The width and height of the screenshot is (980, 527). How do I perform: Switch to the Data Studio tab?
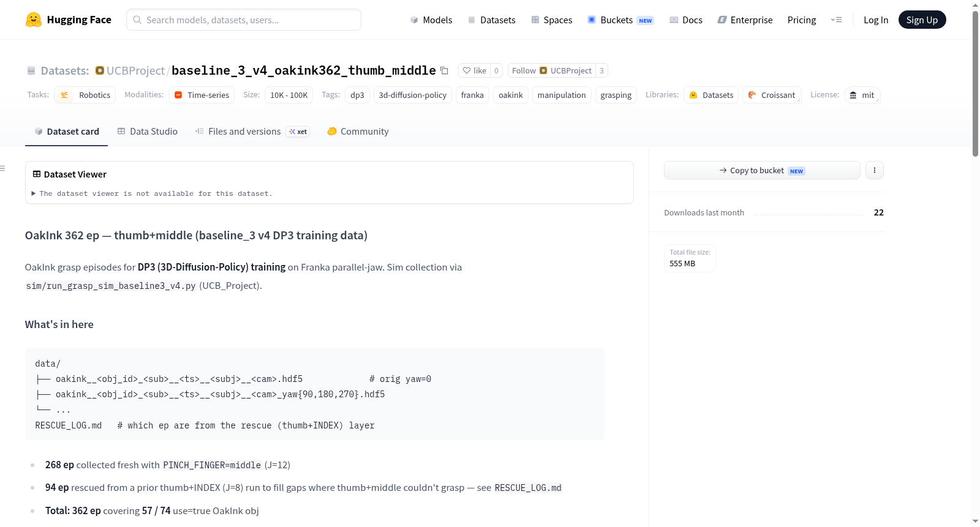(147, 131)
